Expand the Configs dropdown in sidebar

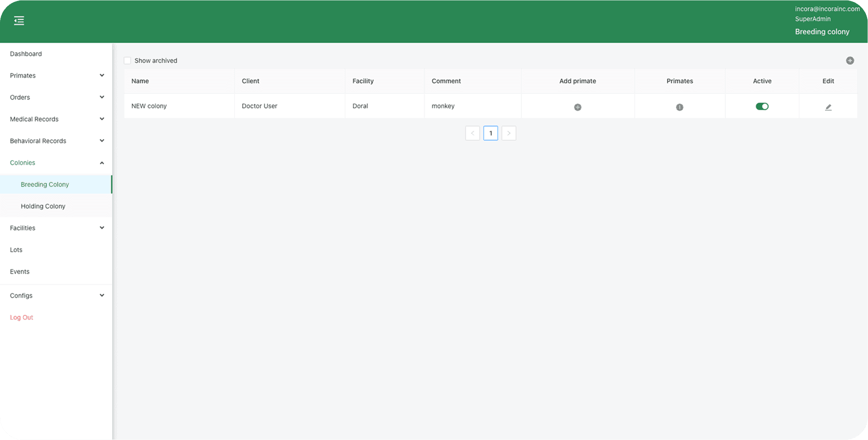pyautogui.click(x=56, y=296)
